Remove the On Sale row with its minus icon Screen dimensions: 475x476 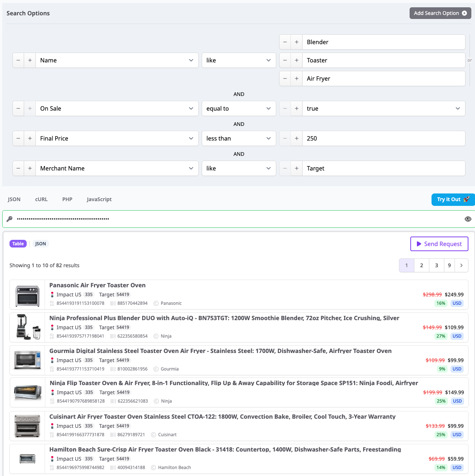18,108
